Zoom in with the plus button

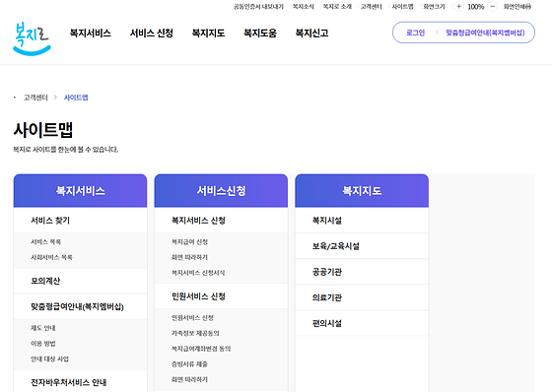click(458, 6)
